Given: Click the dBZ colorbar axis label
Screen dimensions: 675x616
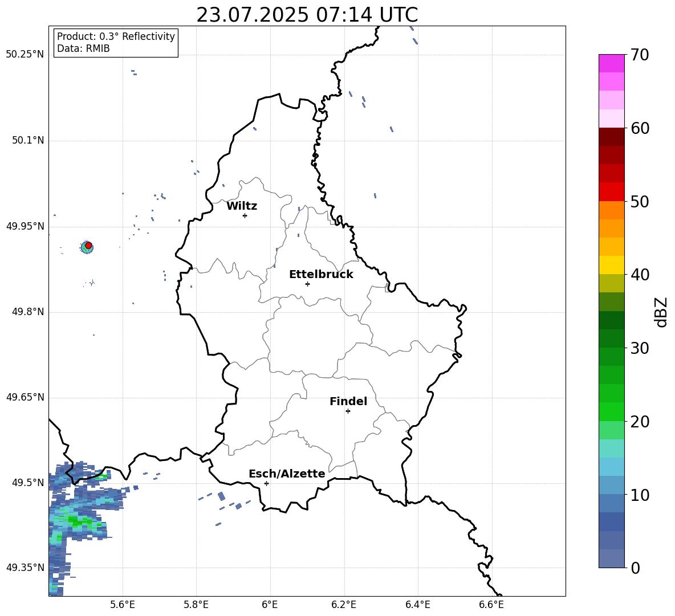Looking at the screenshot, I should [x=661, y=312].
